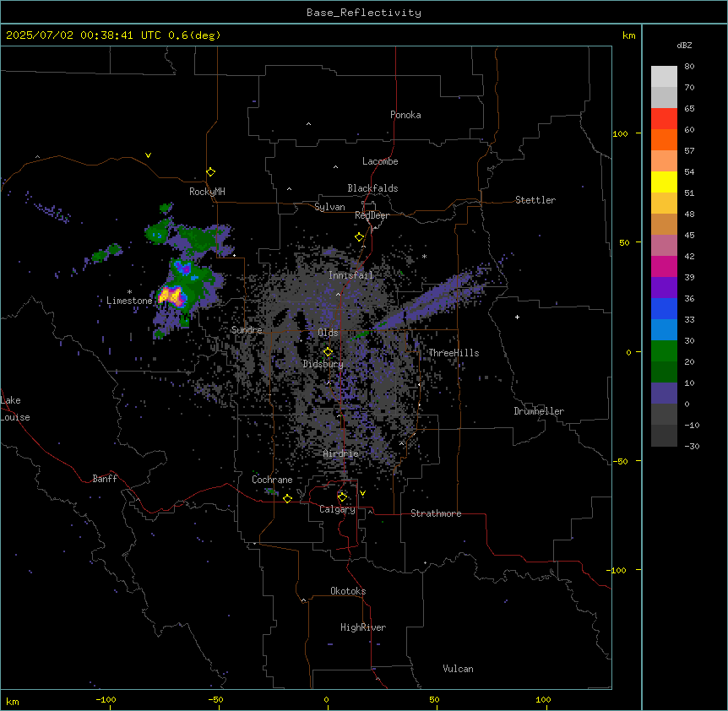Click the yellow marker south of RedDeer
This screenshot has width=728, height=711.
360,237
